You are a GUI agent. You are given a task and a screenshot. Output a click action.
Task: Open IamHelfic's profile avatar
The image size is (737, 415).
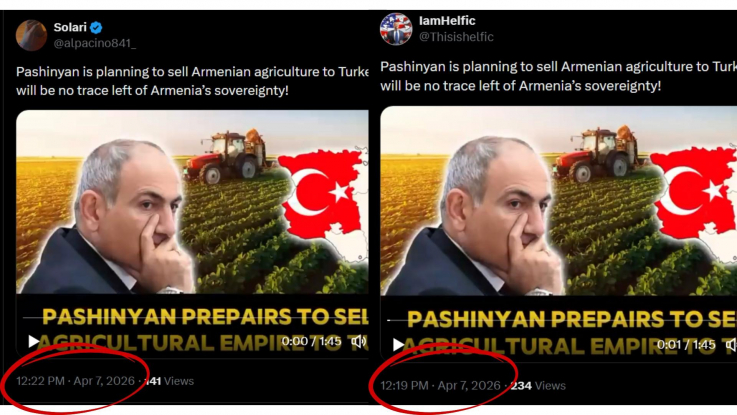(396, 29)
